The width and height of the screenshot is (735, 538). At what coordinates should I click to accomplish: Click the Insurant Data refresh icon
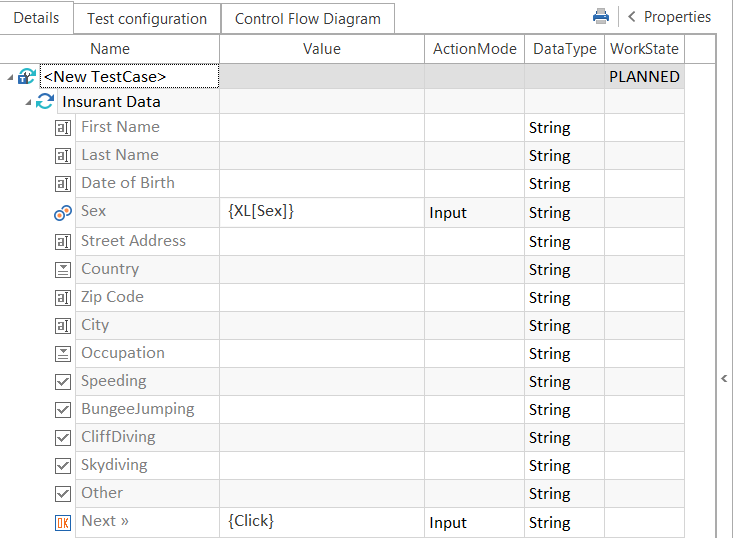point(45,102)
